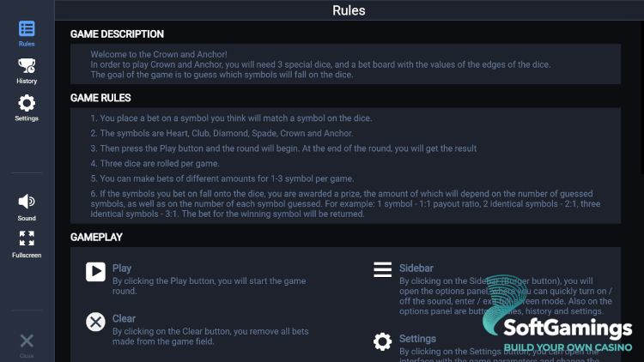Click the Play icon in Gameplay section
644x362 pixels.
(95, 272)
